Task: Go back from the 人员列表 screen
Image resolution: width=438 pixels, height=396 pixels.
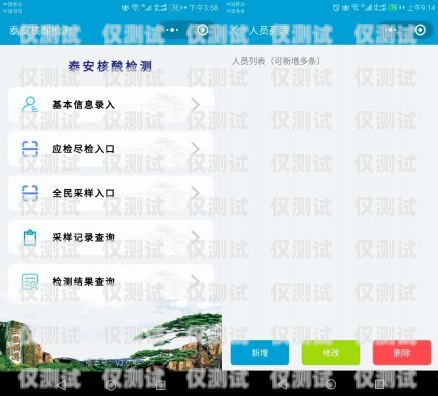Action: (234, 31)
